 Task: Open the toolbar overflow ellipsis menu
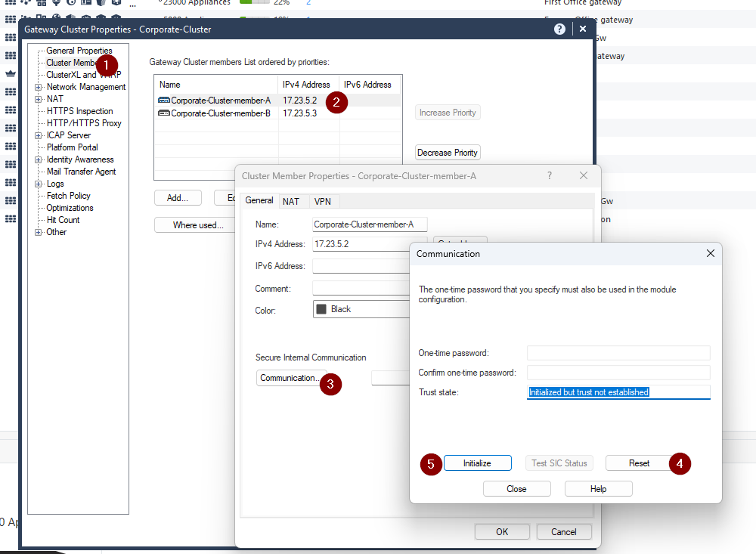point(132,5)
